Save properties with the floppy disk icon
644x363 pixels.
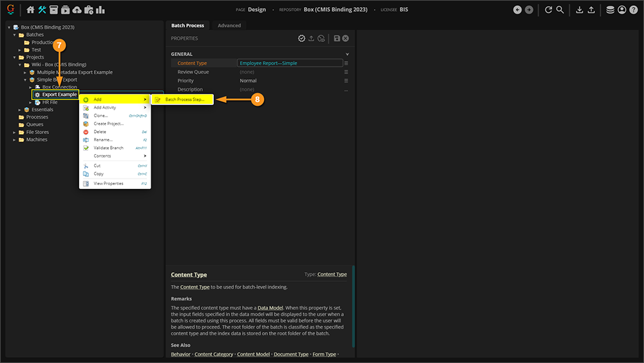pos(337,38)
